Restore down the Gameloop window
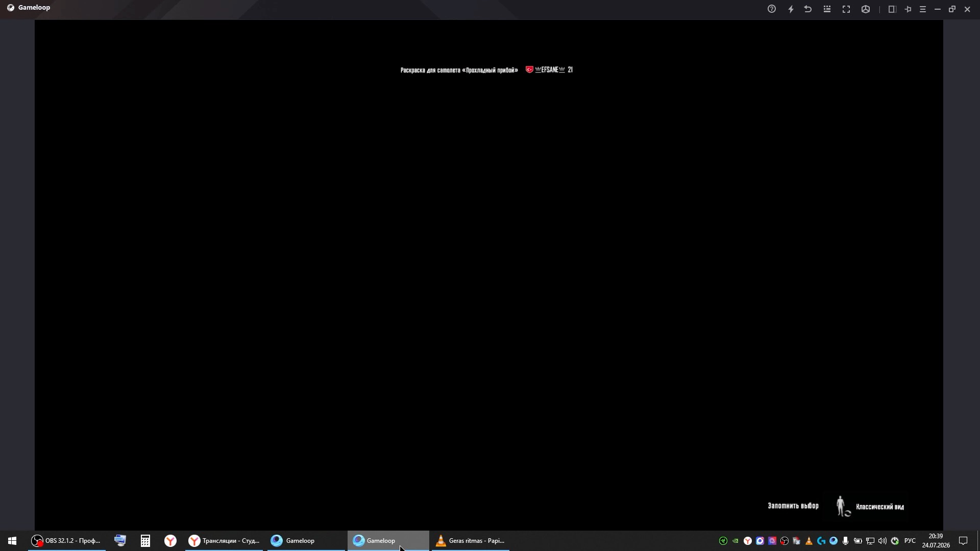Image resolution: width=980 pixels, height=551 pixels. click(x=952, y=9)
